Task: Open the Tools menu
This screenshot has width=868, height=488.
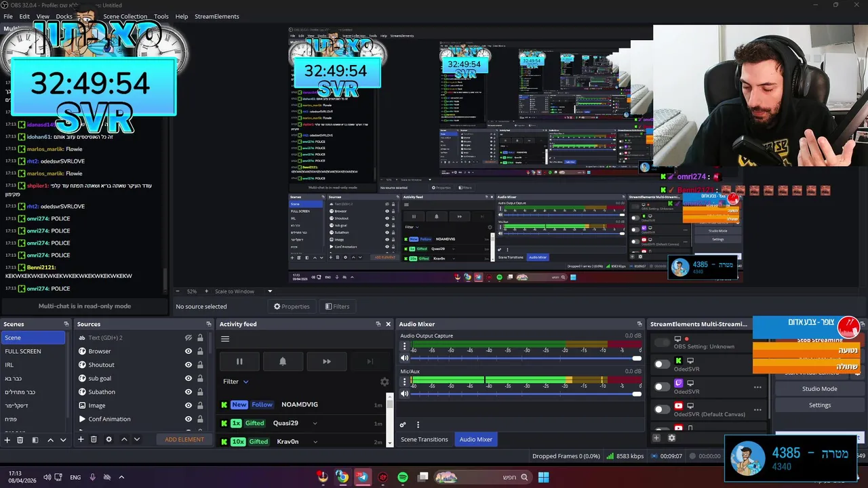Action: click(x=161, y=16)
